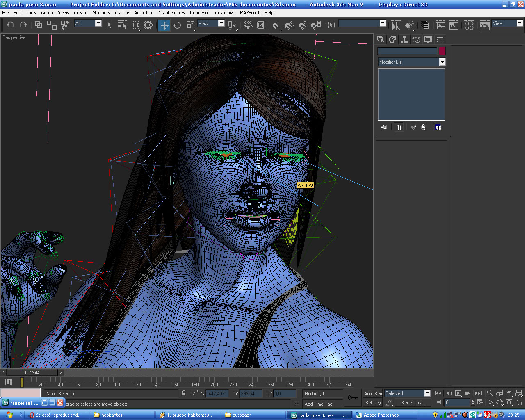This screenshot has height=420, width=525.
Task: Open the Layer Manager icon
Action: [x=425, y=25]
